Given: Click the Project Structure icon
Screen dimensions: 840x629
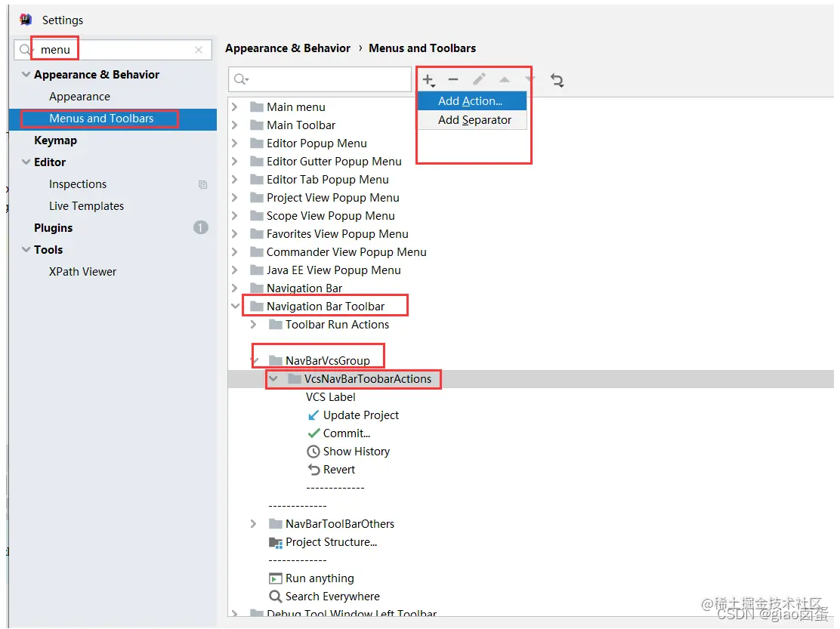Looking at the screenshot, I should 276,542.
